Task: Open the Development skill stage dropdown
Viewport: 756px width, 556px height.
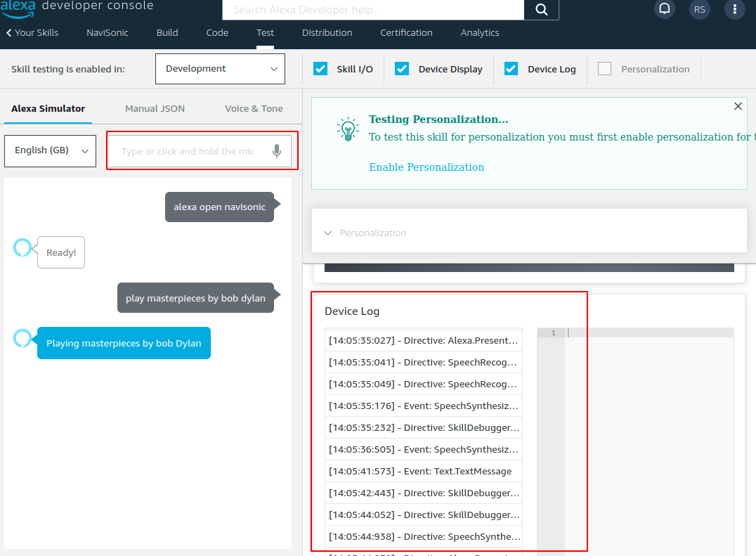Action: coord(220,69)
